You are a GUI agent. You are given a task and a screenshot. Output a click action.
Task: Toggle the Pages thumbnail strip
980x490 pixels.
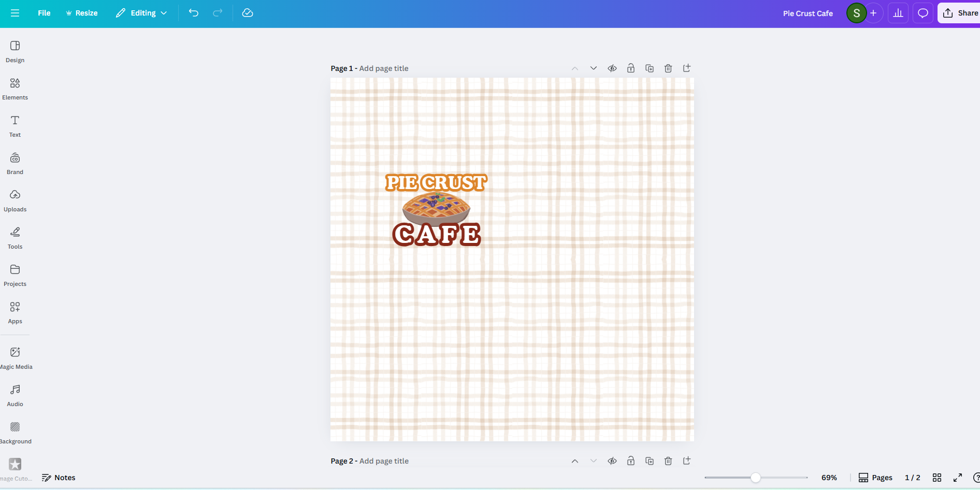click(875, 478)
